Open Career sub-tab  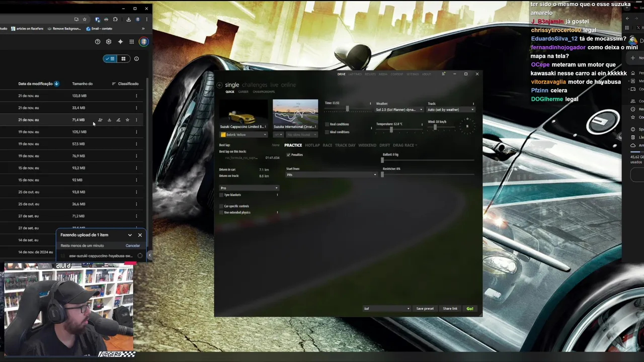click(x=244, y=92)
